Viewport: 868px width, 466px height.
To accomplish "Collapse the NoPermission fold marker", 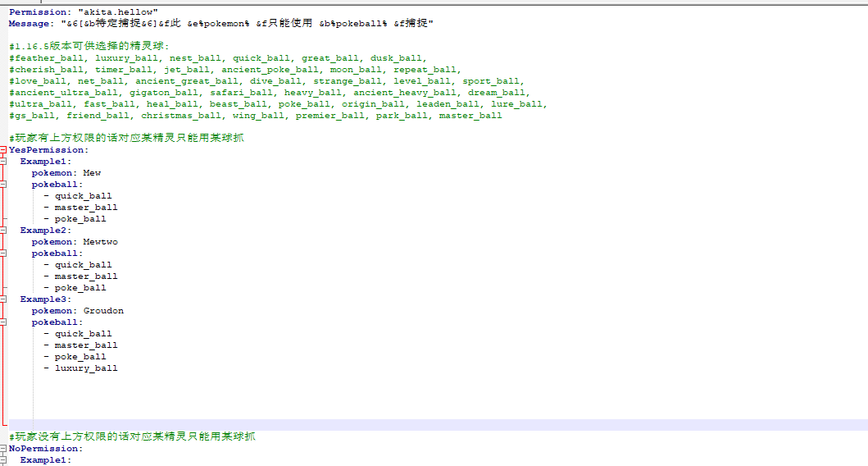I will tap(2, 449).
